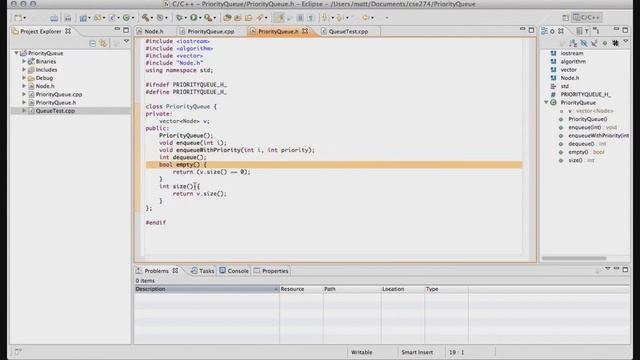Minimize the Outline panel
Image resolution: width=640 pixels, height=360 pixels.
616,29
